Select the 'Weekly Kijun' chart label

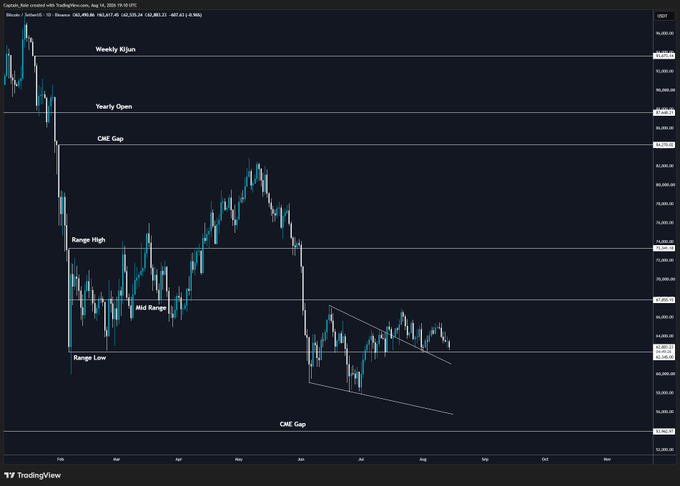click(115, 49)
